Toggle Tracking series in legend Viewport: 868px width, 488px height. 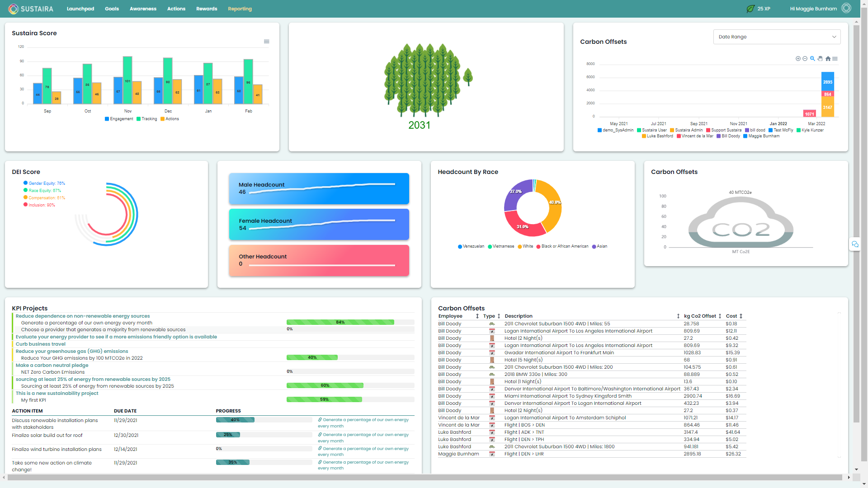147,119
